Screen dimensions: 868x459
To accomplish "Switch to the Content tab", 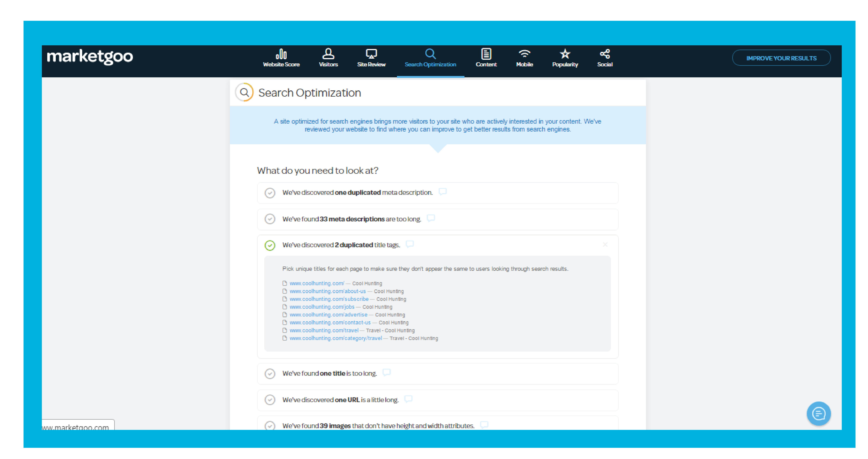I will pyautogui.click(x=486, y=58).
